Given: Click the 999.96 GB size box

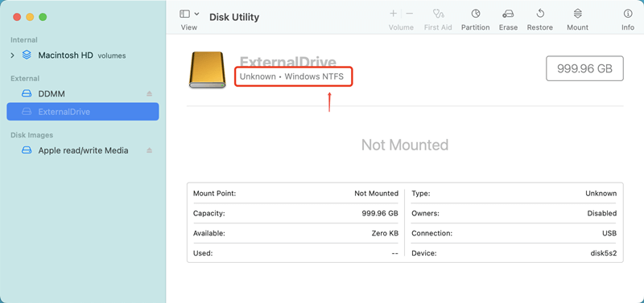Looking at the screenshot, I should pos(584,68).
